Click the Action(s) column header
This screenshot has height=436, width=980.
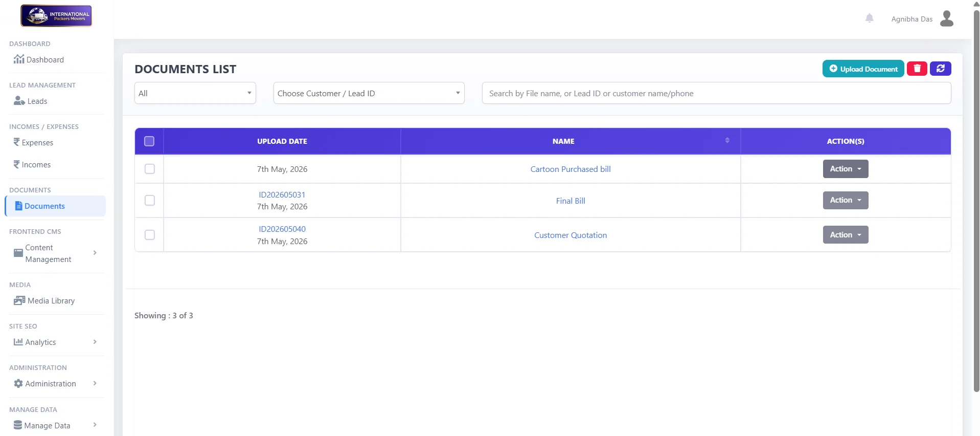(846, 141)
